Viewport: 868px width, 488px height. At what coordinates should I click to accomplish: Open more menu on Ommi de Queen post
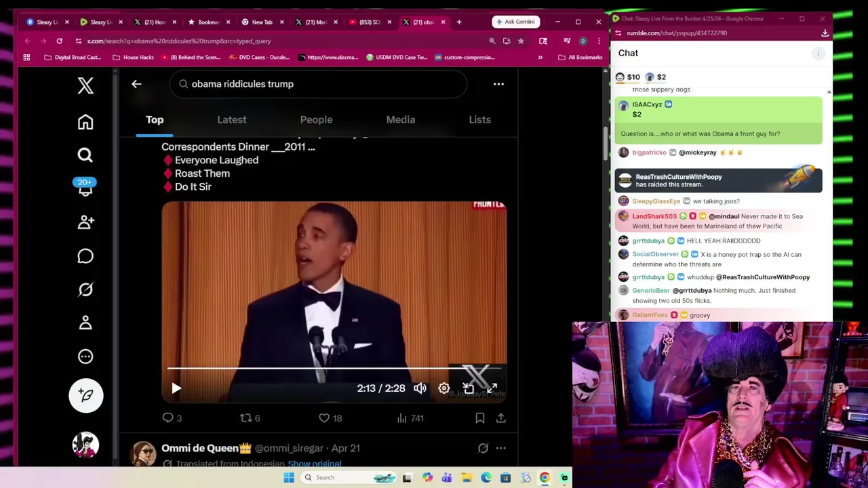500,448
